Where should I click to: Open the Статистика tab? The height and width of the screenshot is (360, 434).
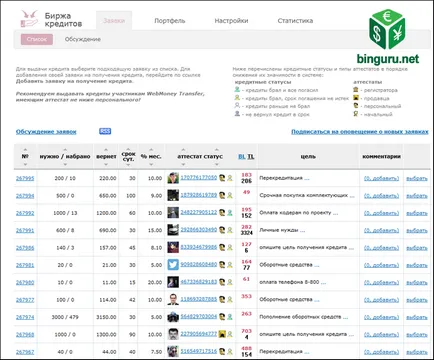click(x=295, y=21)
